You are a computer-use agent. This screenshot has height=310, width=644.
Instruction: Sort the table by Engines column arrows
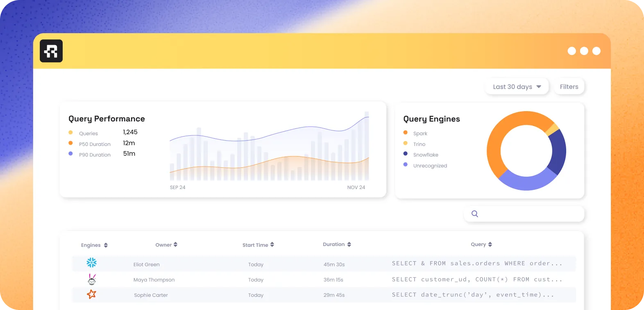click(106, 245)
